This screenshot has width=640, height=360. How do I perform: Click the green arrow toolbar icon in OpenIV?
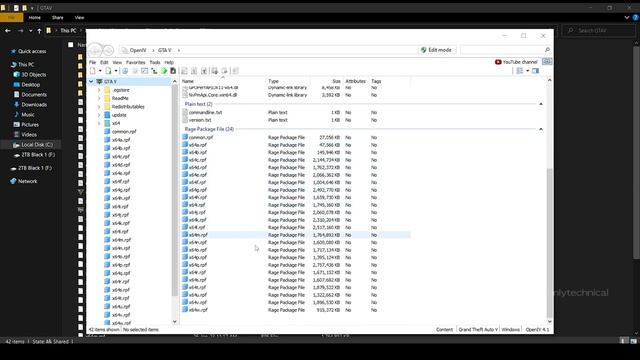(x=164, y=71)
